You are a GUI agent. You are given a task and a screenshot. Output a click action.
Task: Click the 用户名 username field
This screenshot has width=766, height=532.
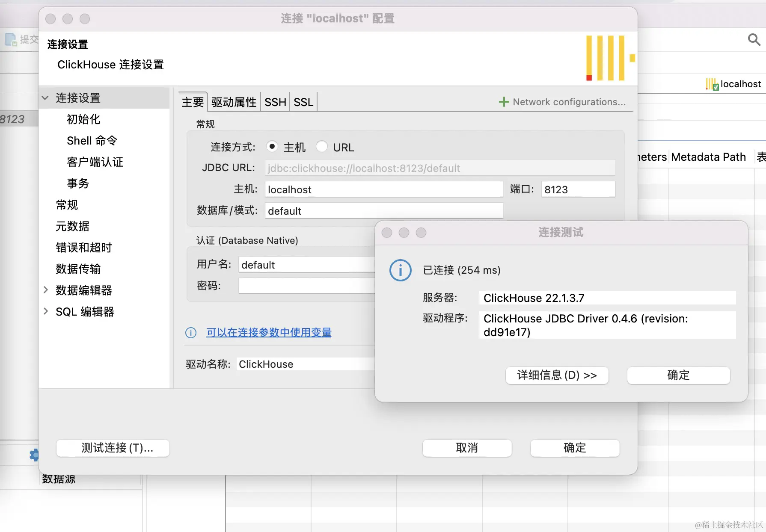[306, 265]
